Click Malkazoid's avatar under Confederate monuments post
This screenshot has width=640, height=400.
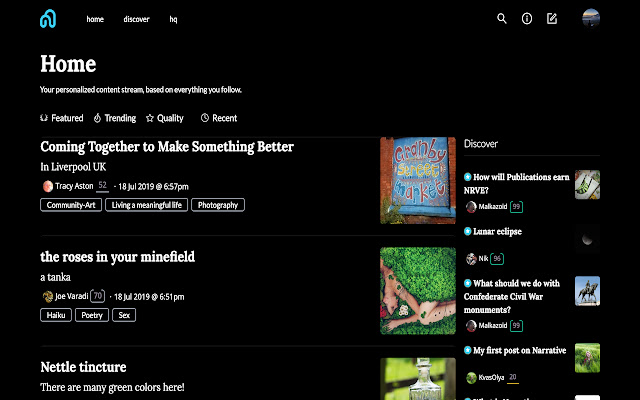tap(471, 326)
